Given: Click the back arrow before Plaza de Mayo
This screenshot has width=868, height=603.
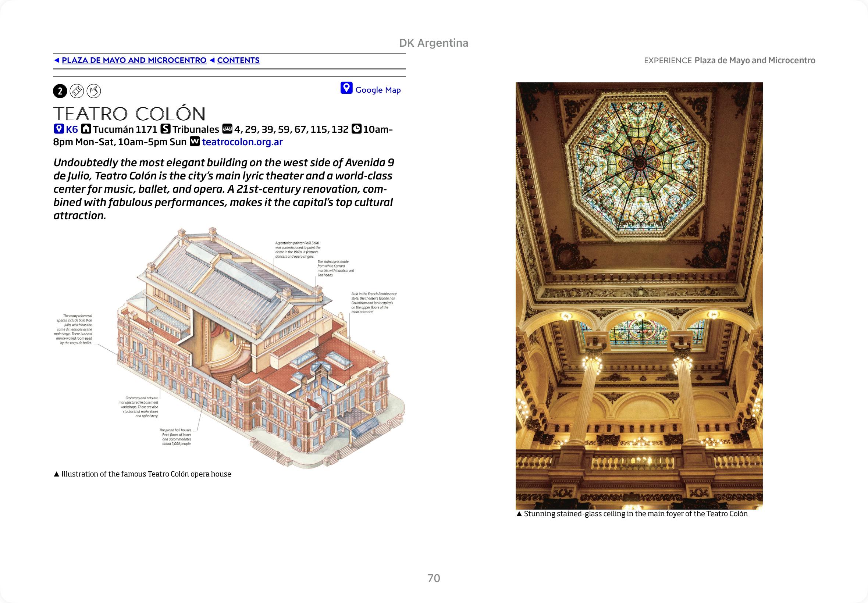Looking at the screenshot, I should tap(56, 60).
